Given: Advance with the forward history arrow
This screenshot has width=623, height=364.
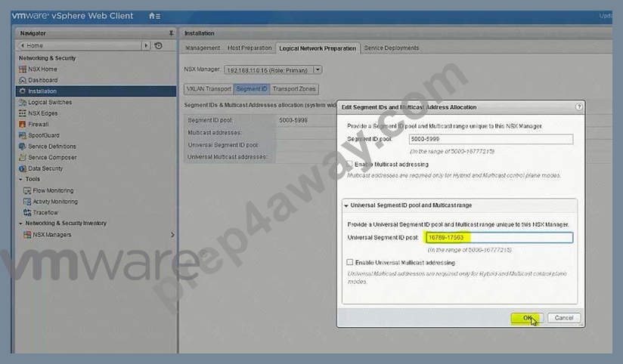Looking at the screenshot, I should (x=146, y=45).
